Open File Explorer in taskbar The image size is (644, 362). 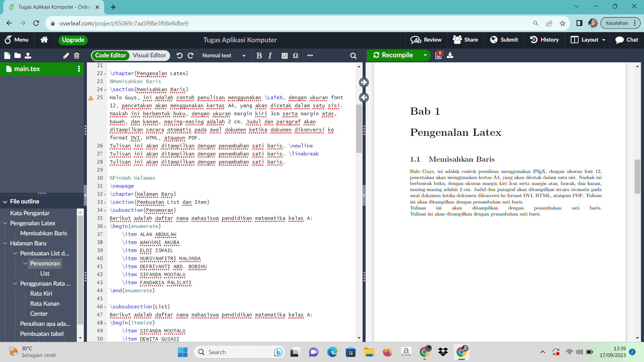click(x=369, y=352)
